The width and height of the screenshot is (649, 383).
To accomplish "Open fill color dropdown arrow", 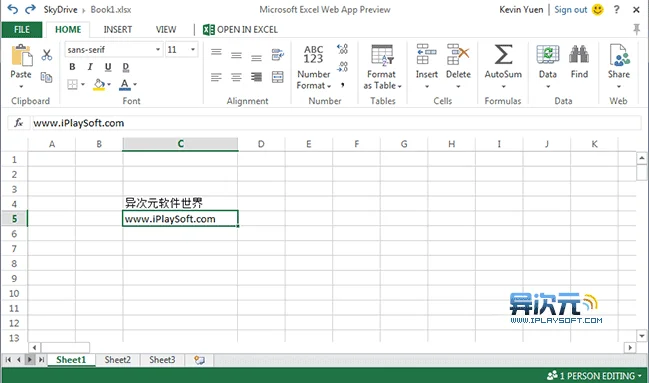I will [109, 84].
